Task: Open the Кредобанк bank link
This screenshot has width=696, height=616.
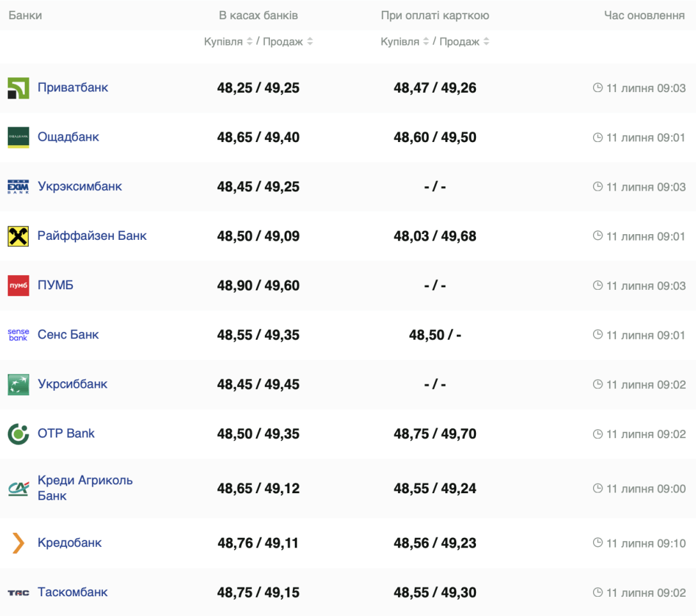Action: tap(70, 543)
